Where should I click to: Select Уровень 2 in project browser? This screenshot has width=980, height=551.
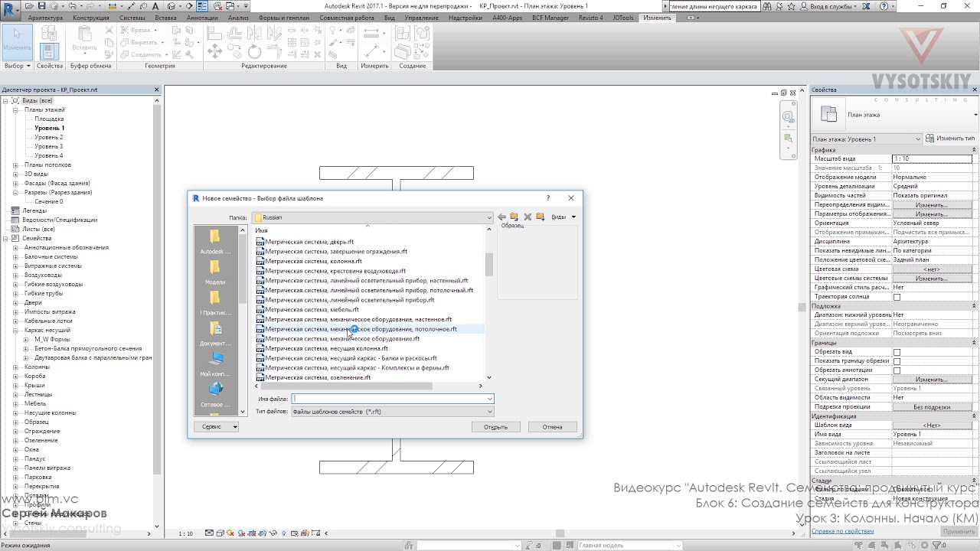coord(48,137)
